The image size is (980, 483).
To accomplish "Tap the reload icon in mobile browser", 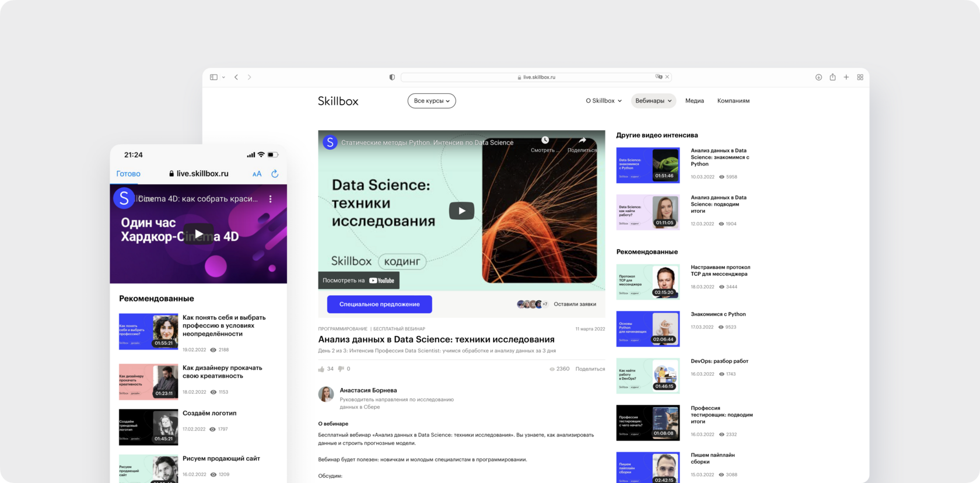I will [275, 174].
